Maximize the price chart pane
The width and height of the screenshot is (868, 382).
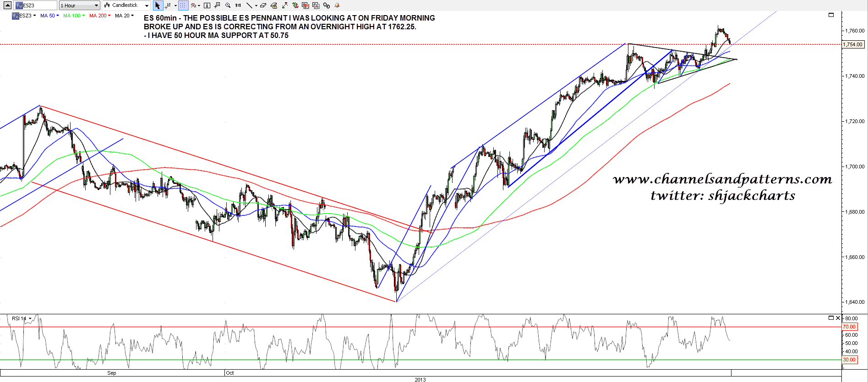click(x=831, y=15)
